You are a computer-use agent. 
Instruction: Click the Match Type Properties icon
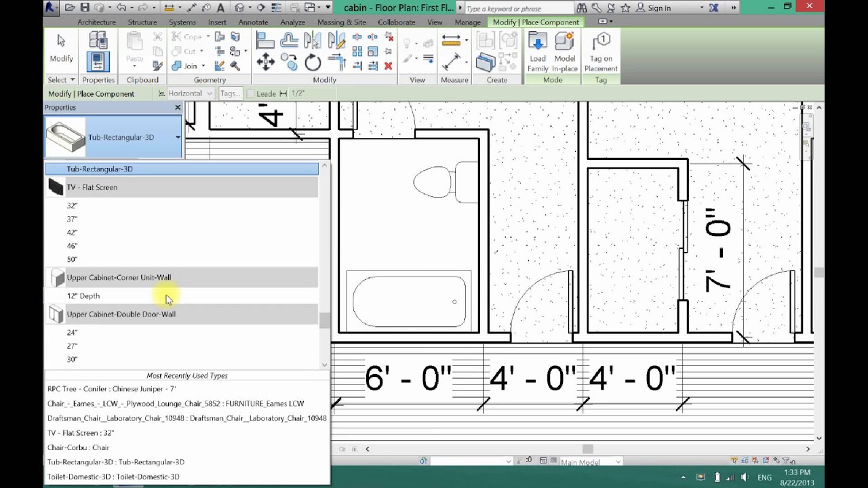click(x=158, y=66)
